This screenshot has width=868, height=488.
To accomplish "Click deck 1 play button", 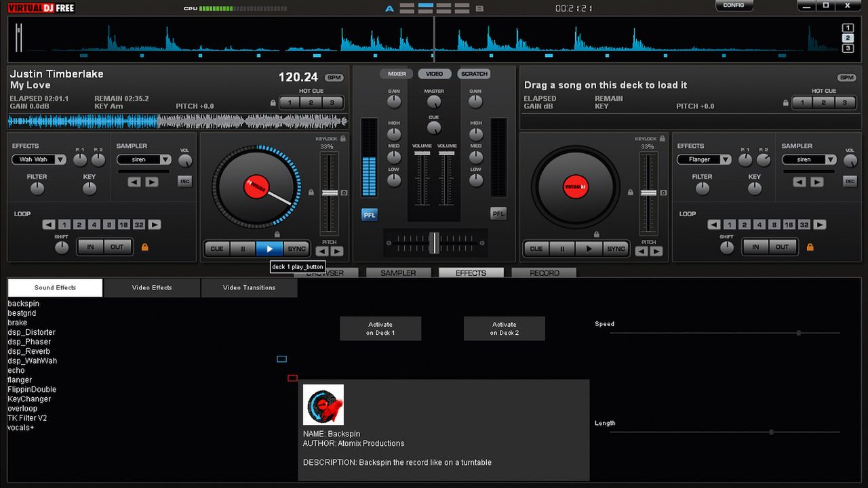I will pos(269,249).
